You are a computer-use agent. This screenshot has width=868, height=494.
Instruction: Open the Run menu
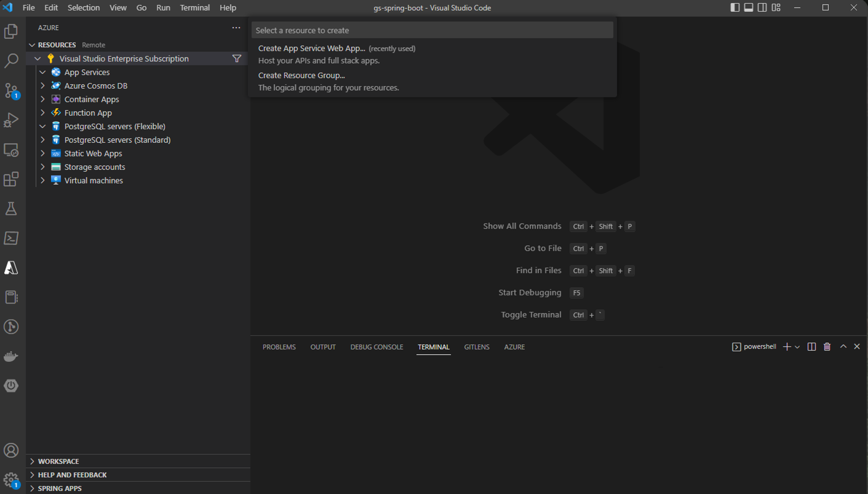163,8
